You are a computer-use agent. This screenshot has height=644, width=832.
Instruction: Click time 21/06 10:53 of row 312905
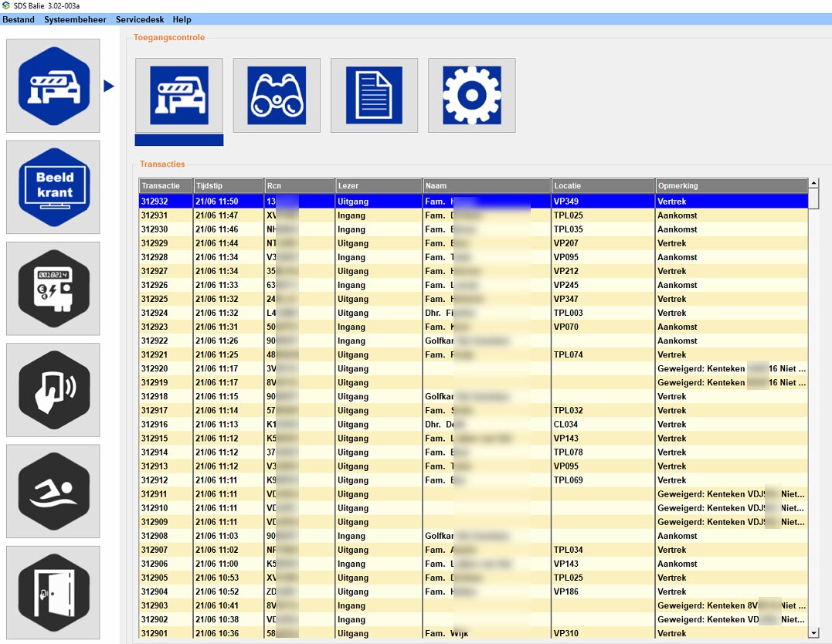(x=216, y=578)
